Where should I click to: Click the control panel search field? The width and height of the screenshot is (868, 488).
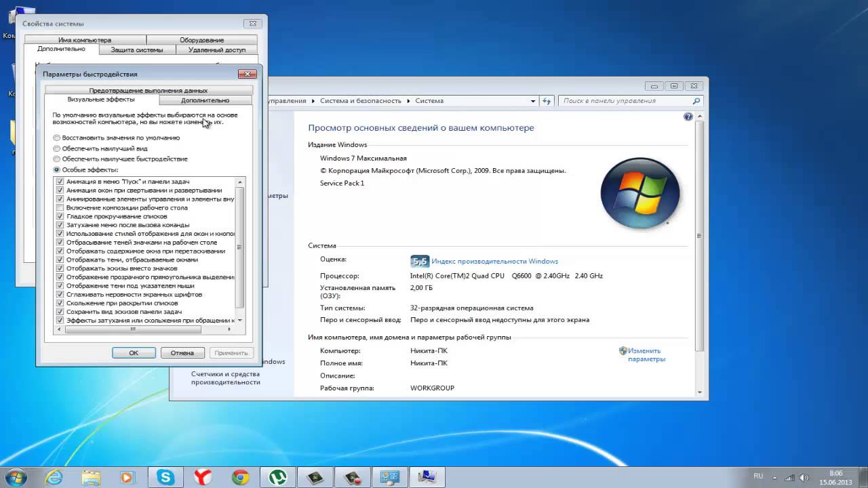(625, 100)
